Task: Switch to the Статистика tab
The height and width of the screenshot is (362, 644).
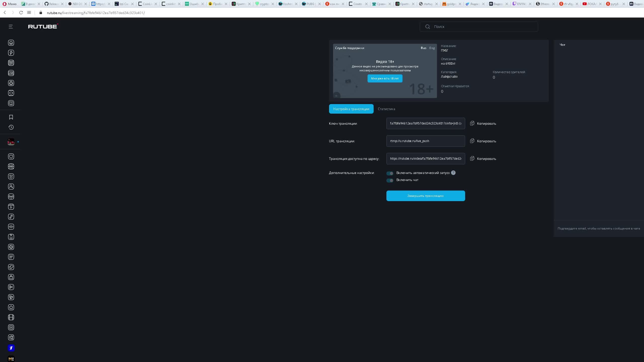Action: click(x=386, y=109)
